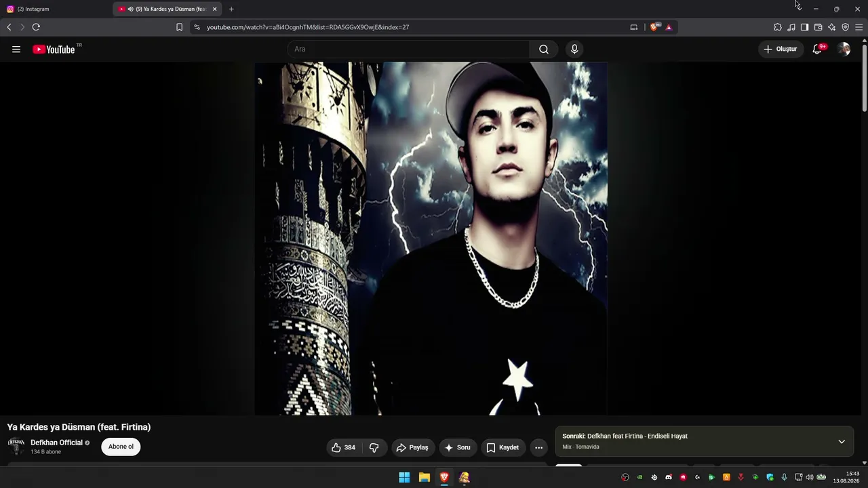
Task: Open the taskbar clock and date
Action: click(848, 477)
